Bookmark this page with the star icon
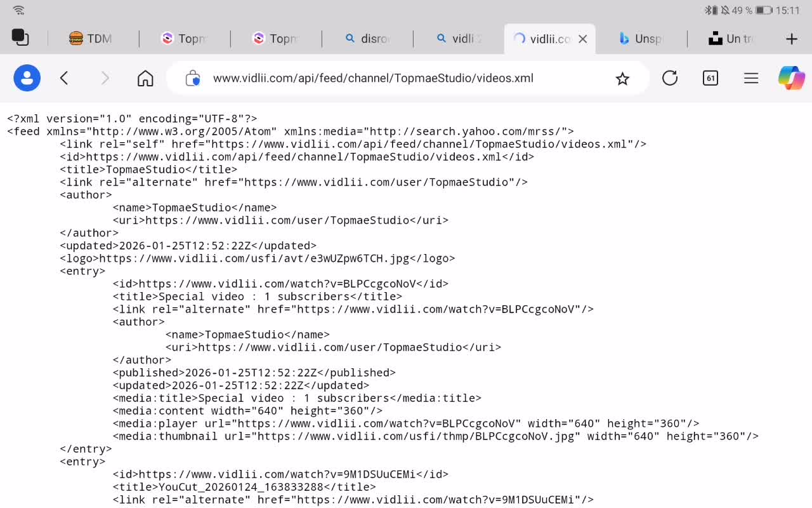 coord(622,78)
